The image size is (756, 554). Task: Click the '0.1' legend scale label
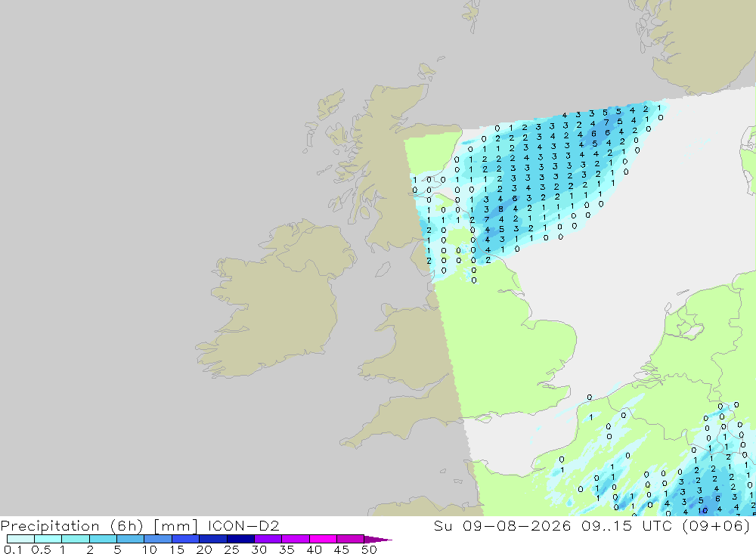[13, 549]
